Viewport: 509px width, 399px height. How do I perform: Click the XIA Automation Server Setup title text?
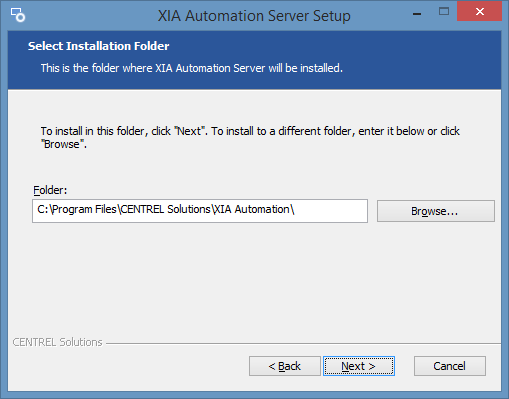(254, 16)
